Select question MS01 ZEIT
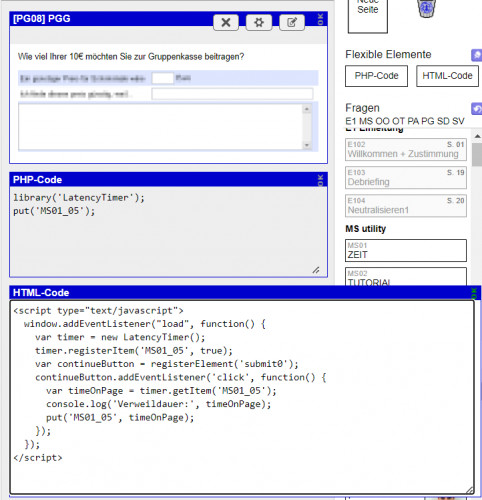Screen dimensions: 482x500 tap(406, 251)
